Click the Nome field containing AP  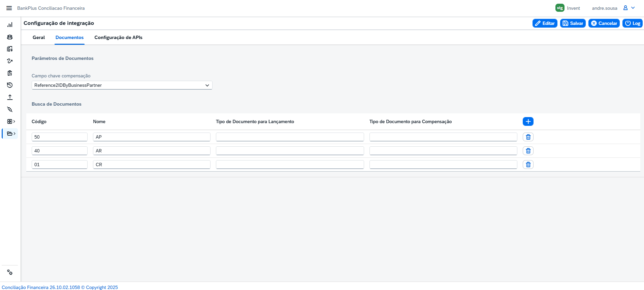[x=152, y=137]
